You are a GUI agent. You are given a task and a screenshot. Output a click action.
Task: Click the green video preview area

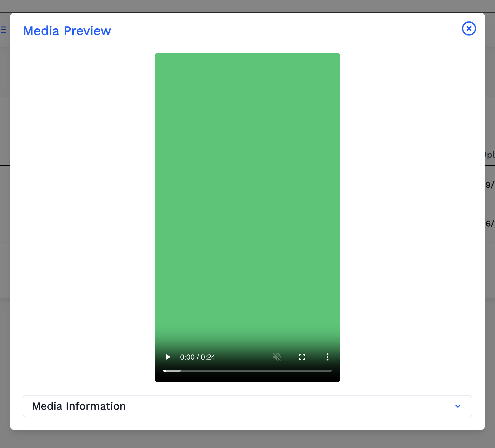(247, 199)
